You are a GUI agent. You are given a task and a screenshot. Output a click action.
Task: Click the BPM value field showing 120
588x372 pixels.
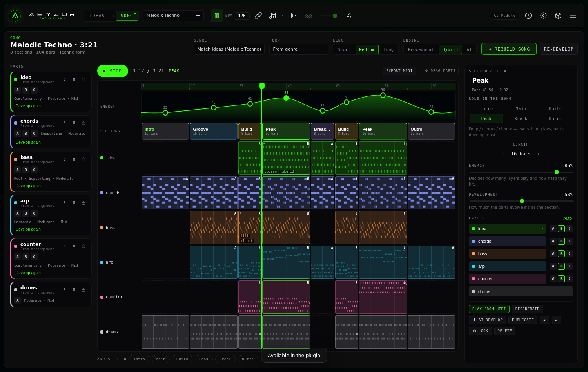[x=242, y=16]
